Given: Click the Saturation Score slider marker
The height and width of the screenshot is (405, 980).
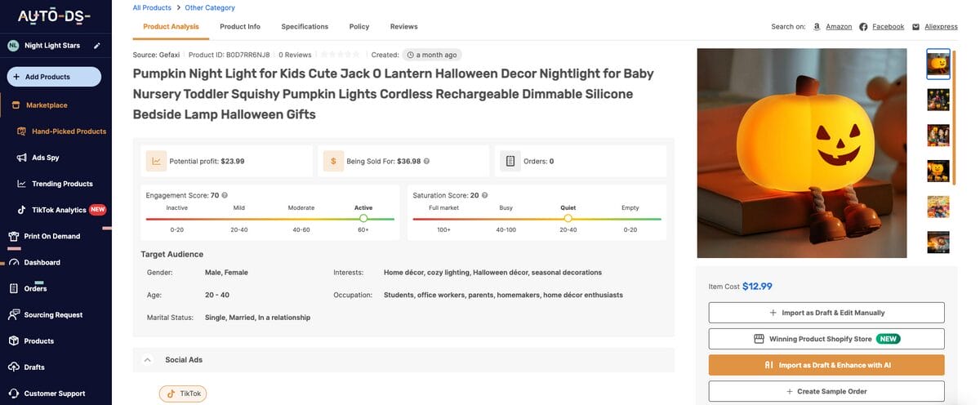Looking at the screenshot, I should (x=568, y=218).
